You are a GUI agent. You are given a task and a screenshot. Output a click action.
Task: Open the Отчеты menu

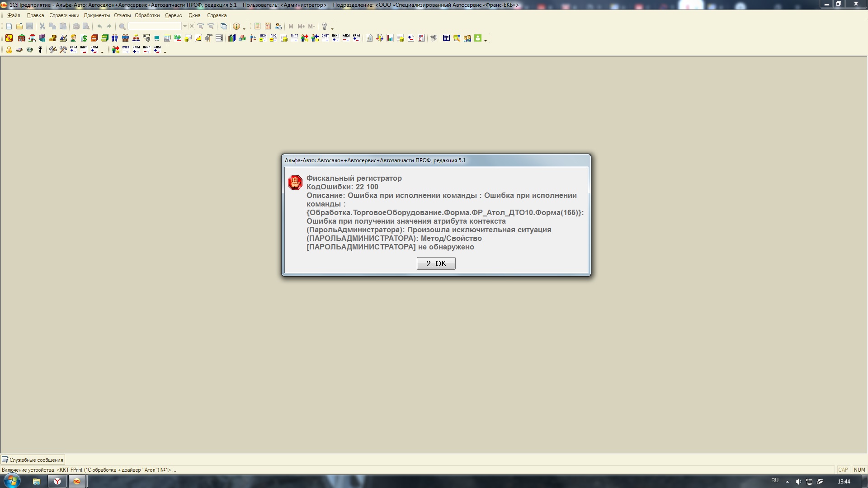coord(122,15)
